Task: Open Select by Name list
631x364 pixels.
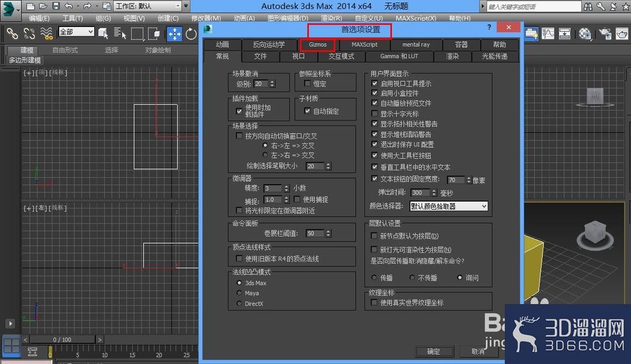Action: pyautogui.click(x=120, y=33)
